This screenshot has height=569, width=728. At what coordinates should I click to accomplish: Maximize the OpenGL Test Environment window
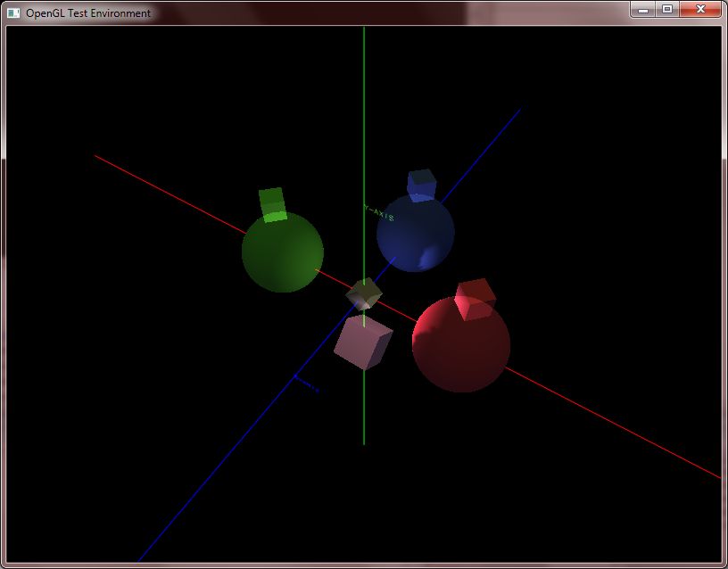(x=667, y=10)
